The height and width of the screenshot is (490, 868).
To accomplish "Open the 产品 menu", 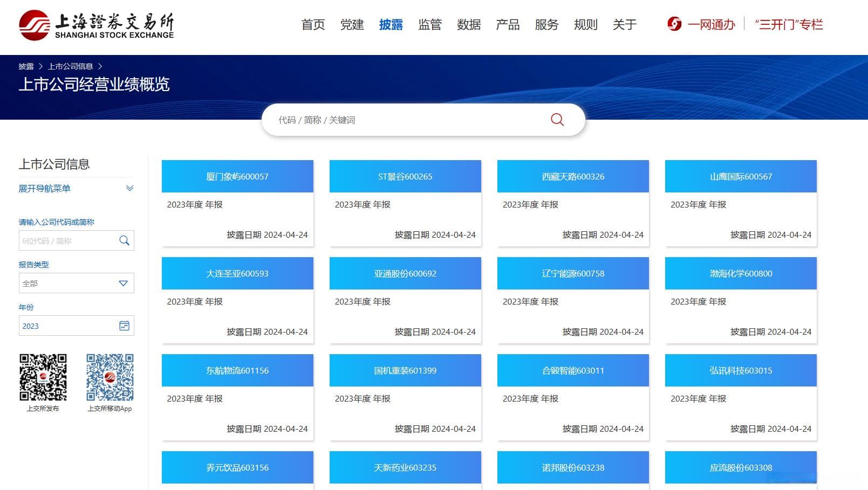I will pyautogui.click(x=508, y=25).
